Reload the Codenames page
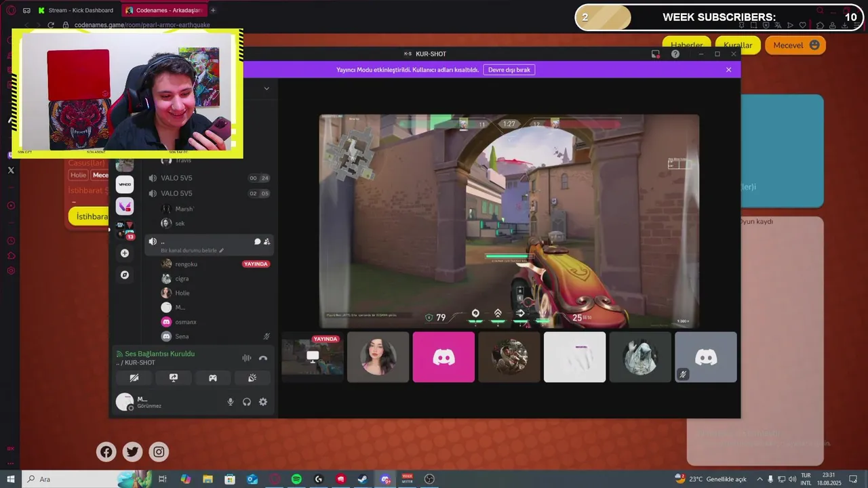This screenshot has height=488, width=868. pyautogui.click(x=51, y=25)
